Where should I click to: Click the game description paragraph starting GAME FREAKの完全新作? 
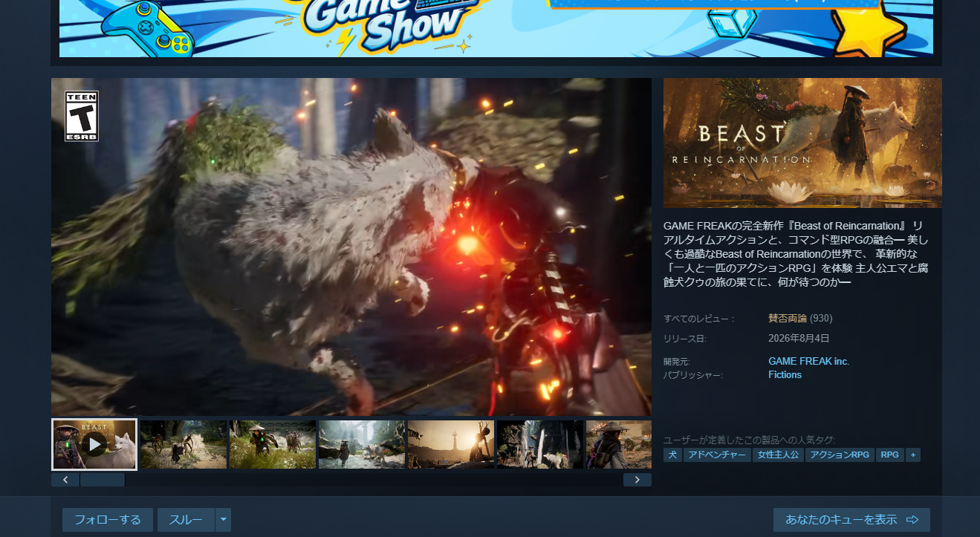click(x=796, y=253)
